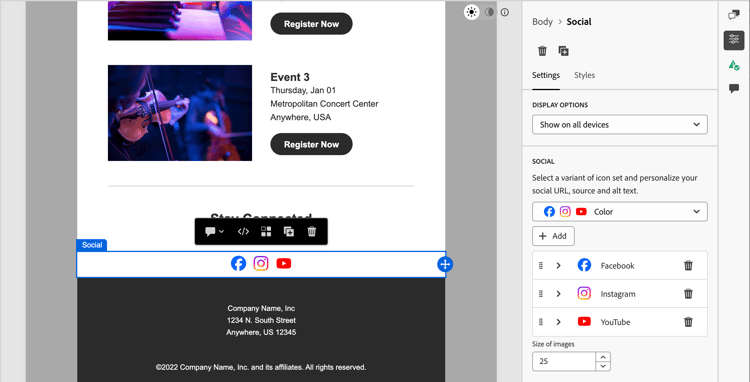Viewport: 750px width, 382px height.
Task: Switch to dark mode half-circle icon
Action: 489,12
